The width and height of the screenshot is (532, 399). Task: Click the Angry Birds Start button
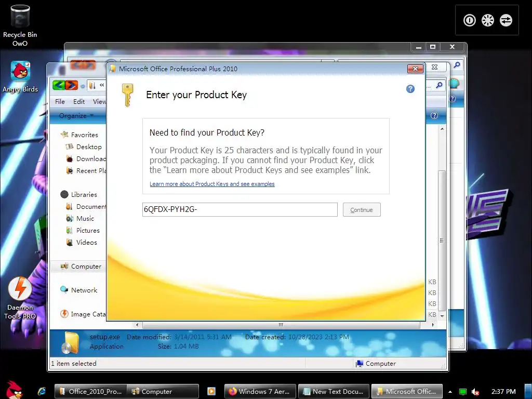pos(15,390)
